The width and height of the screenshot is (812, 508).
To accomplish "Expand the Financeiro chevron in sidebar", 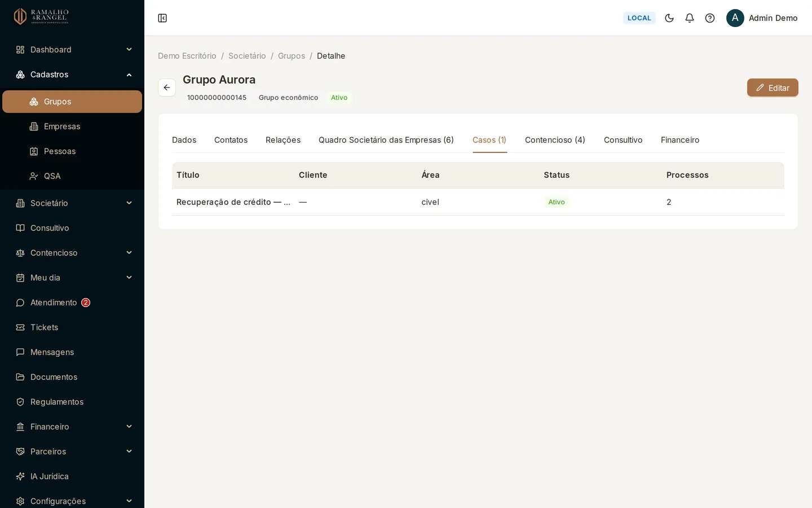I will (x=129, y=427).
